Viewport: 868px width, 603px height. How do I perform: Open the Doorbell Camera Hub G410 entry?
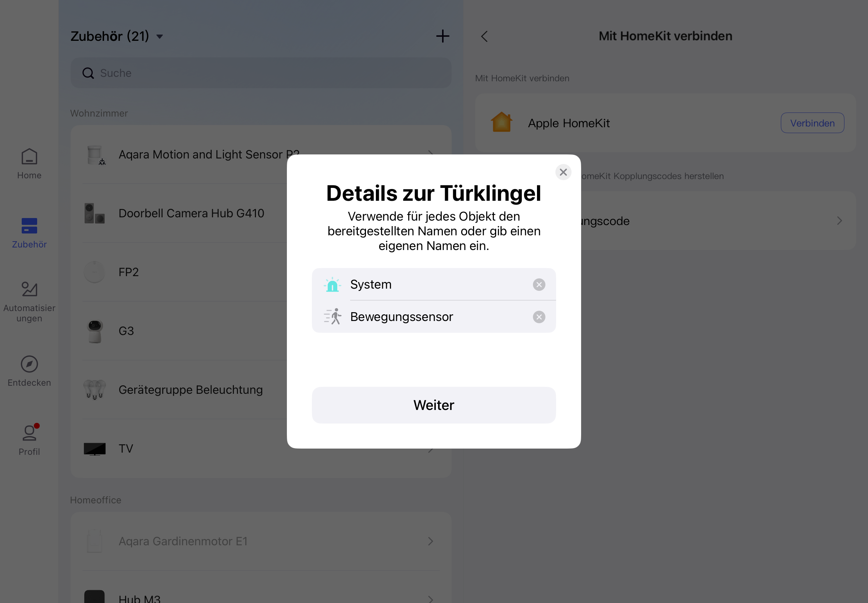point(191,213)
